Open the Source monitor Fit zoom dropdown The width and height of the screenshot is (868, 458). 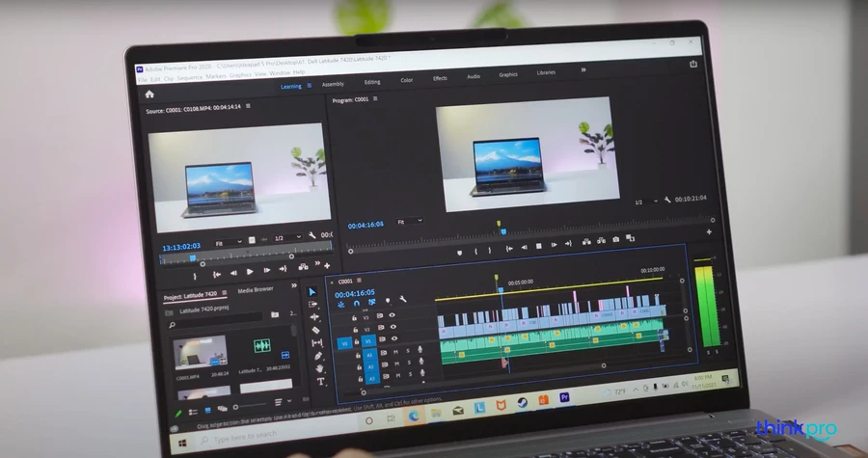point(229,243)
